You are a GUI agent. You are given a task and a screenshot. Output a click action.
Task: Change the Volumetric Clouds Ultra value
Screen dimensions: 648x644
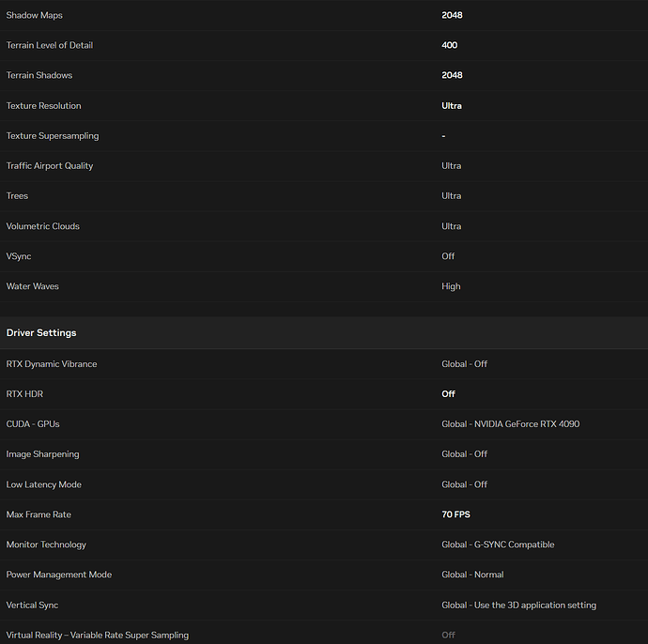(452, 226)
